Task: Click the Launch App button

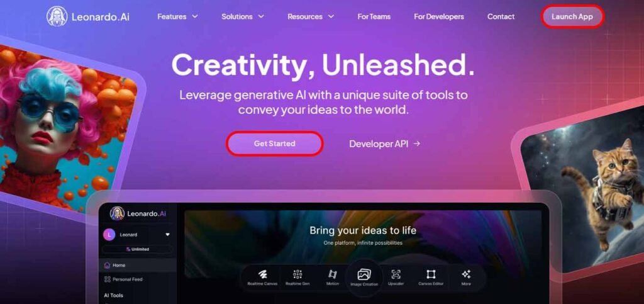Action: [572, 17]
